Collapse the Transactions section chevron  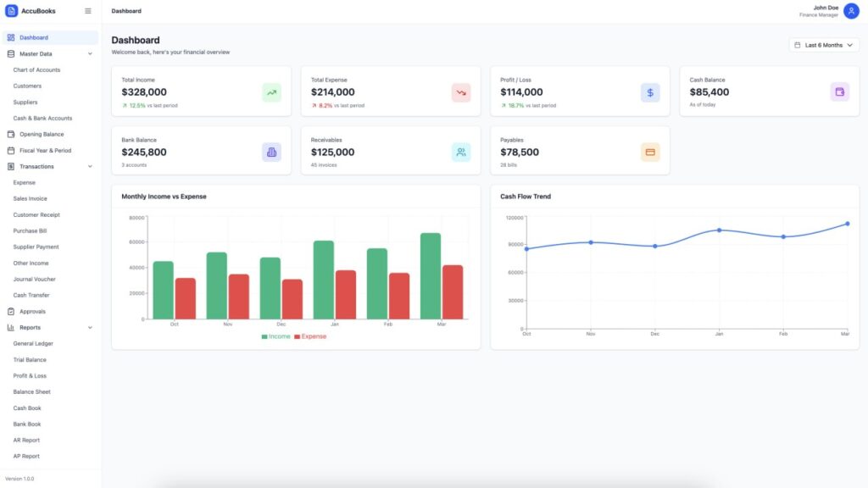coord(90,167)
